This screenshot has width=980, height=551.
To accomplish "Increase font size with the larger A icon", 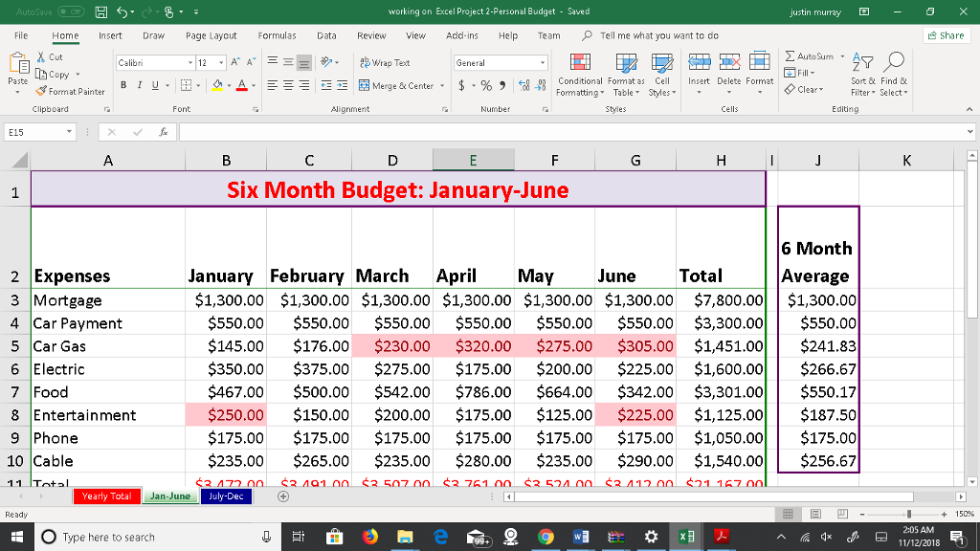I will tap(235, 62).
